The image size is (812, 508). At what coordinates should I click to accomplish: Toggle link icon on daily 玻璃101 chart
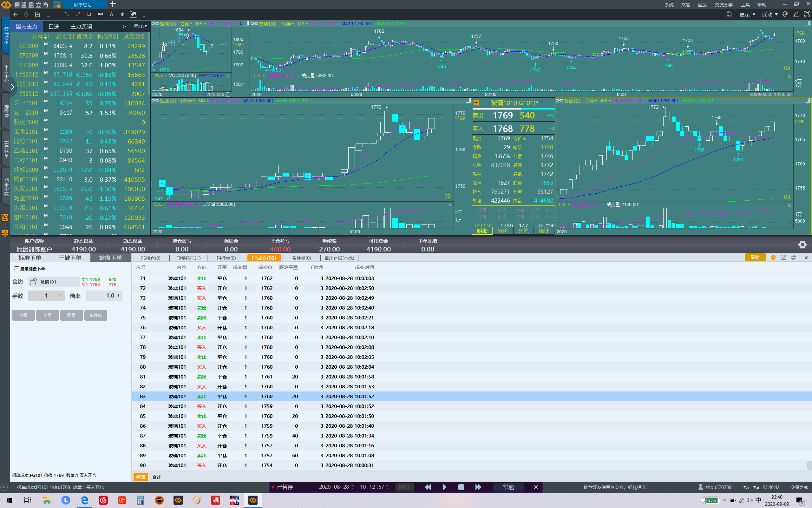[x=155, y=23]
